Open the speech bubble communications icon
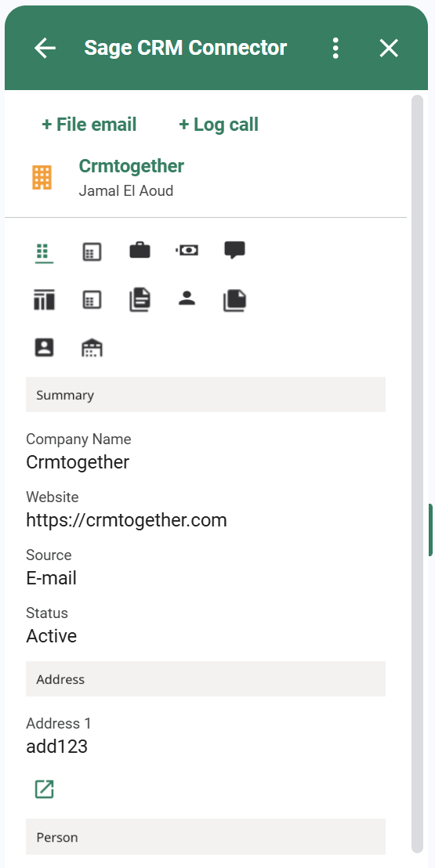The width and height of the screenshot is (435, 868). 235,250
